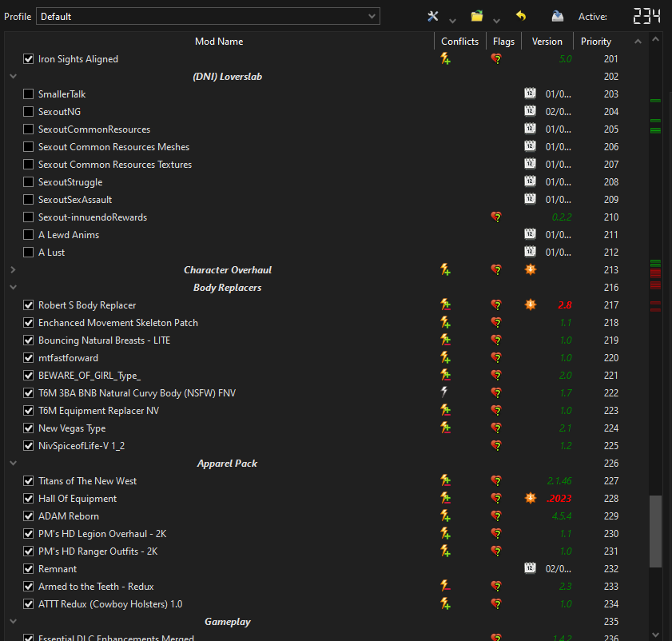Click calendar version icon in SmallerTalk row
The width and height of the screenshot is (672, 641).
tap(530, 94)
